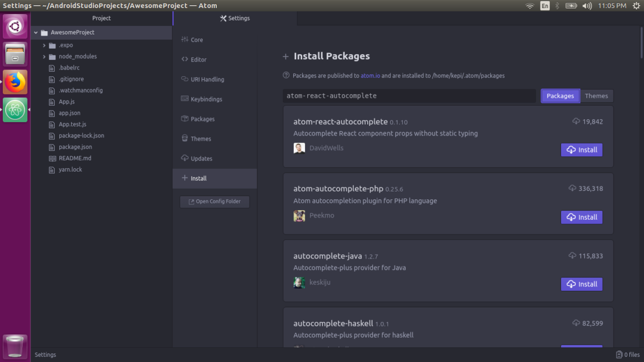Select the Editor settings icon
This screenshot has height=362, width=644.
pyautogui.click(x=184, y=59)
